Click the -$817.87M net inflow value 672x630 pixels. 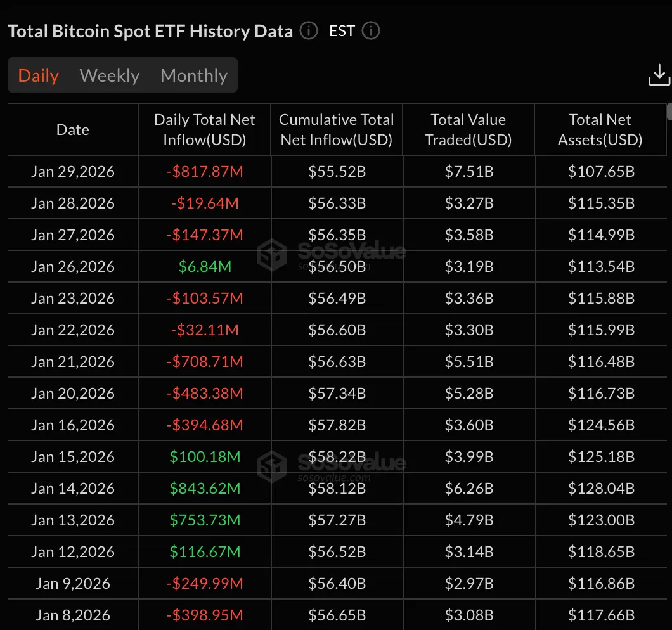pos(205,172)
